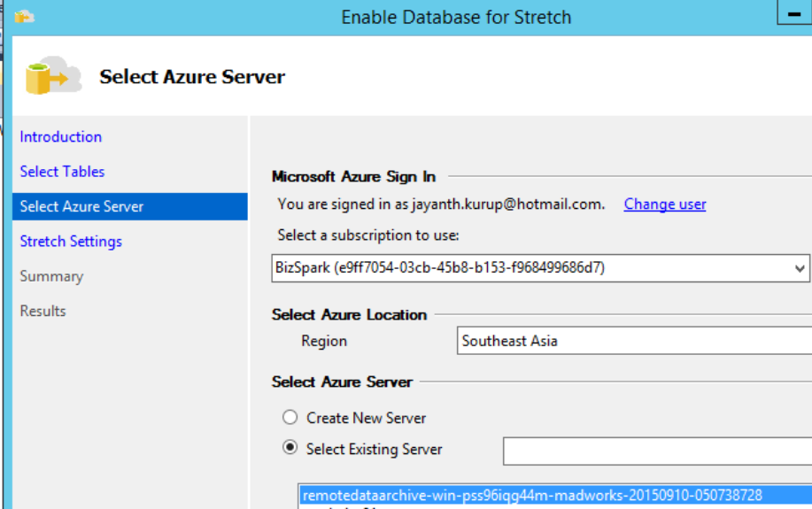Click the database-to-cloud header icon
This screenshot has height=509, width=812.
(x=53, y=75)
